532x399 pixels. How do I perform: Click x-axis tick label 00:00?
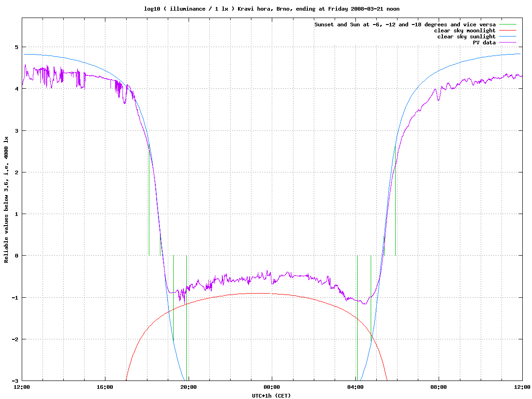272,387
